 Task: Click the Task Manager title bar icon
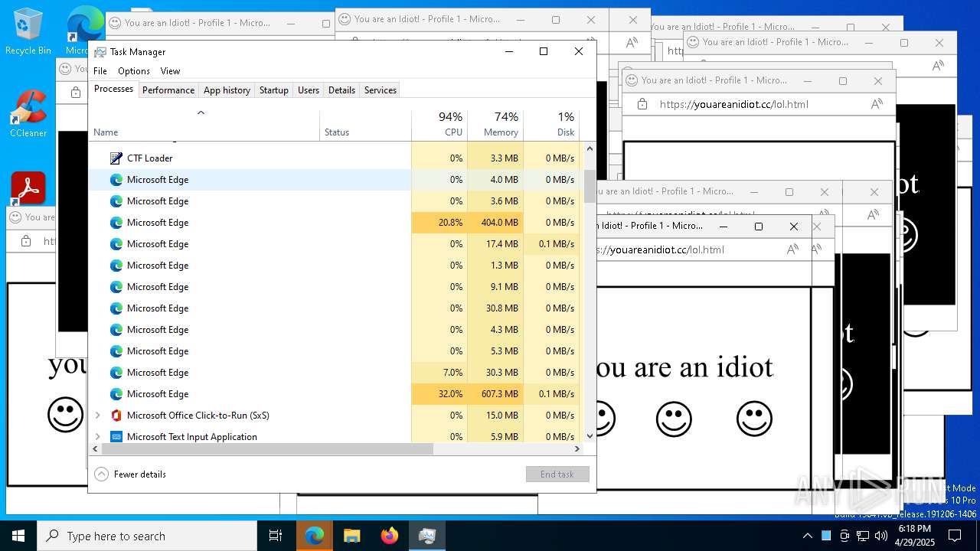(x=100, y=52)
